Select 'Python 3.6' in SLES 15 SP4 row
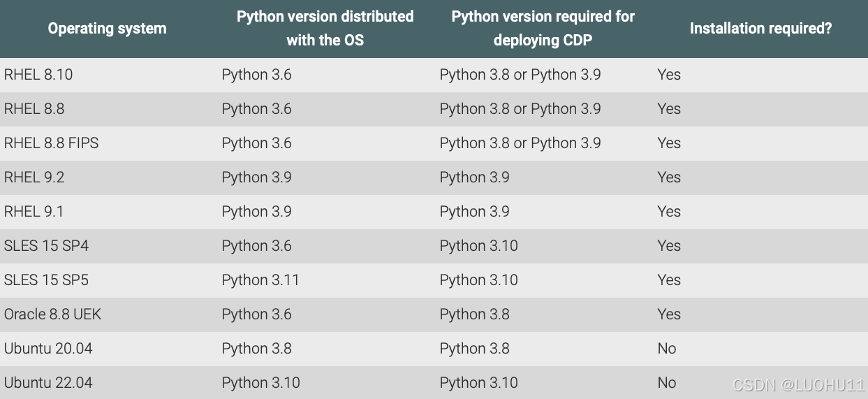 (x=257, y=246)
